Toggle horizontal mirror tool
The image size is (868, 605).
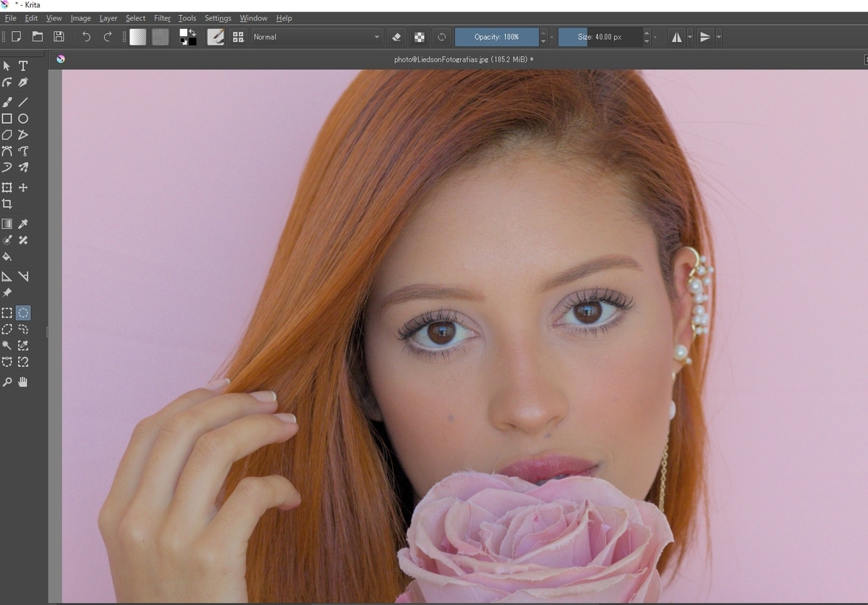point(676,37)
